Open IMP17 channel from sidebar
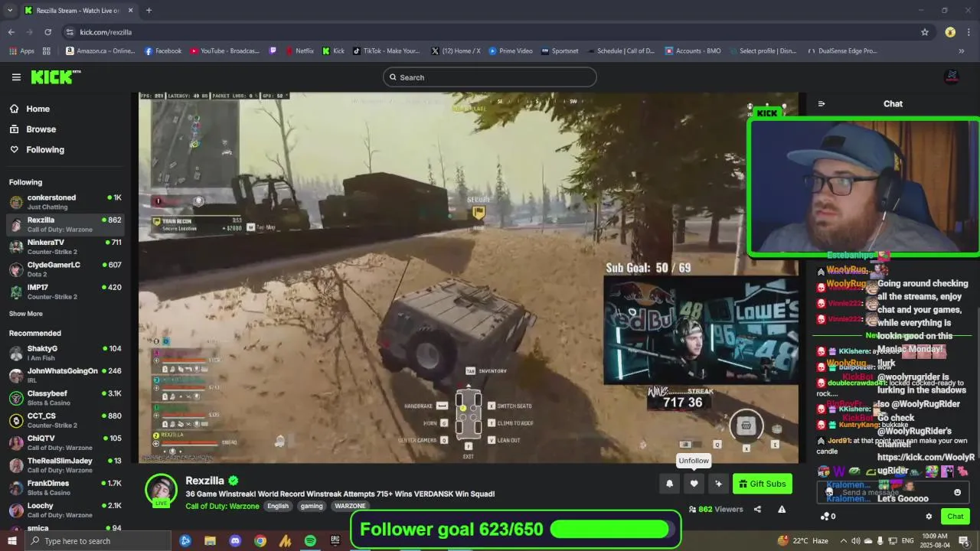This screenshot has width=980, height=551. point(65,292)
